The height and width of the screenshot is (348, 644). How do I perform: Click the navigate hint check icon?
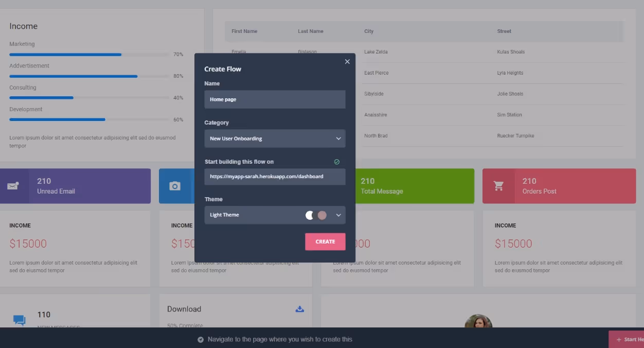click(x=201, y=340)
